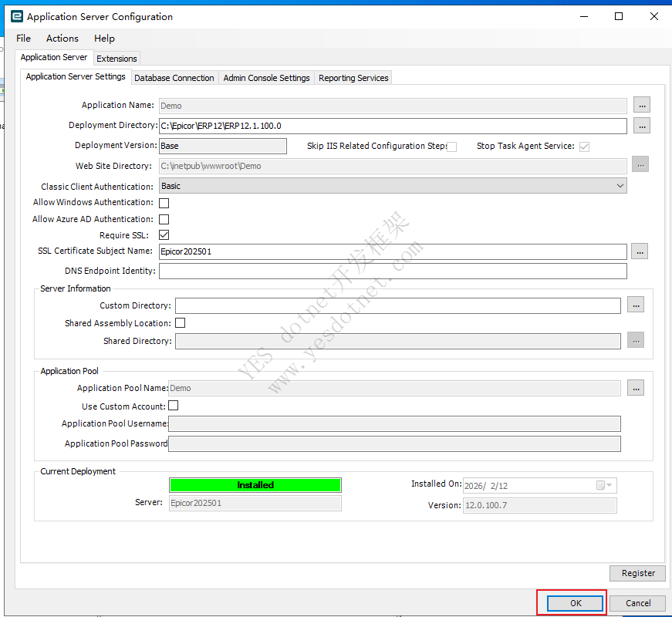Open SSL Certificate Subject Name browse button

[639, 251]
